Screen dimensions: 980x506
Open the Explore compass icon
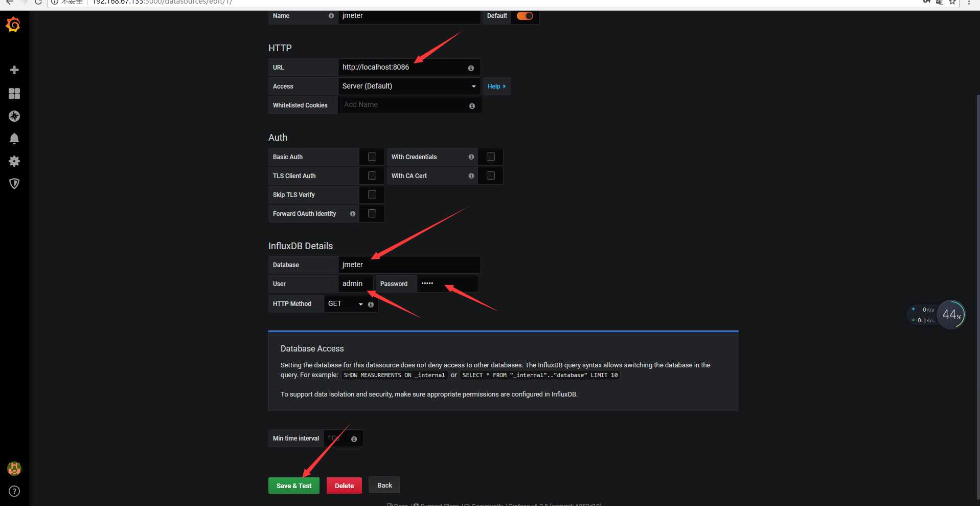click(x=14, y=116)
